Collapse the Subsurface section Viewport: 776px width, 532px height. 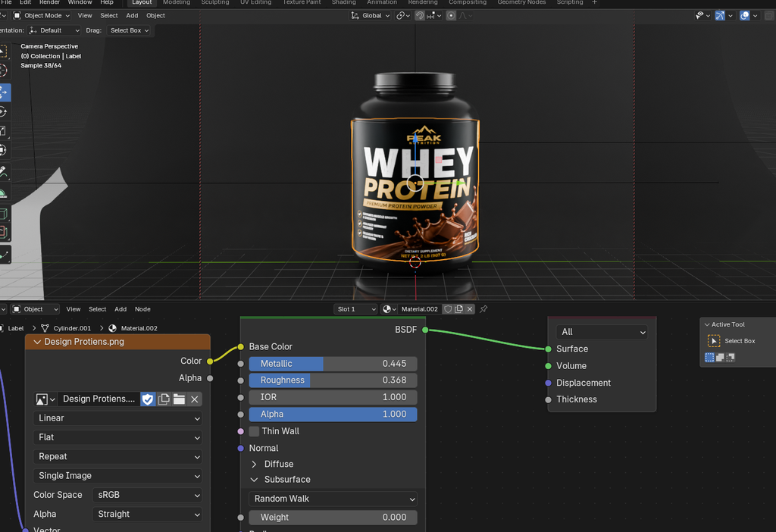[254, 480]
